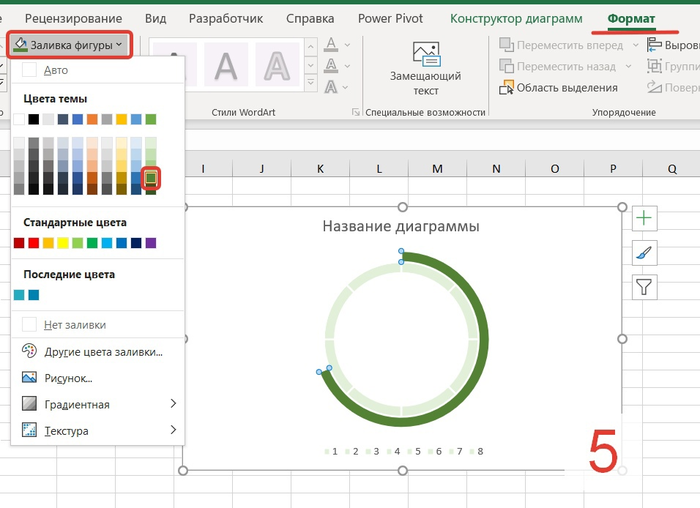Expand the Текстура submenu
This screenshot has width=700, height=508.
coord(97,430)
